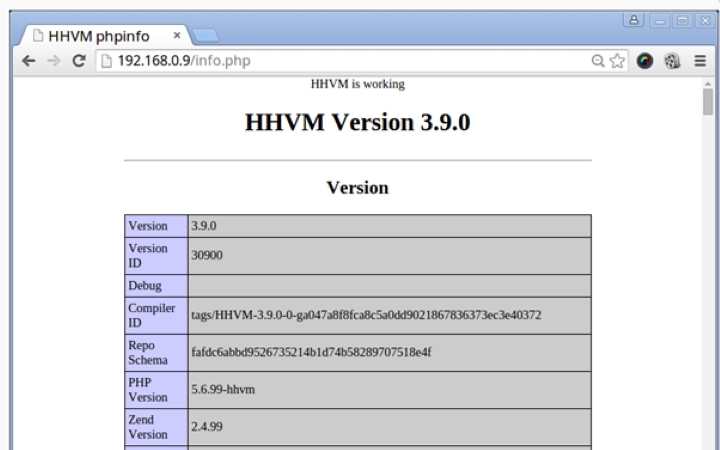
Task: Click the scrollbar up arrow
Action: pos(708,84)
